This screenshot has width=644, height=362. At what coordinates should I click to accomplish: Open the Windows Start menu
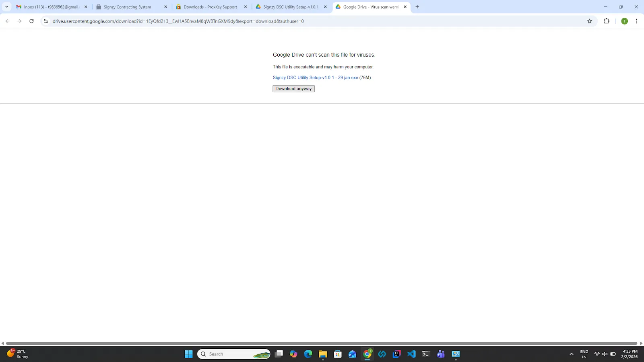pos(189,354)
